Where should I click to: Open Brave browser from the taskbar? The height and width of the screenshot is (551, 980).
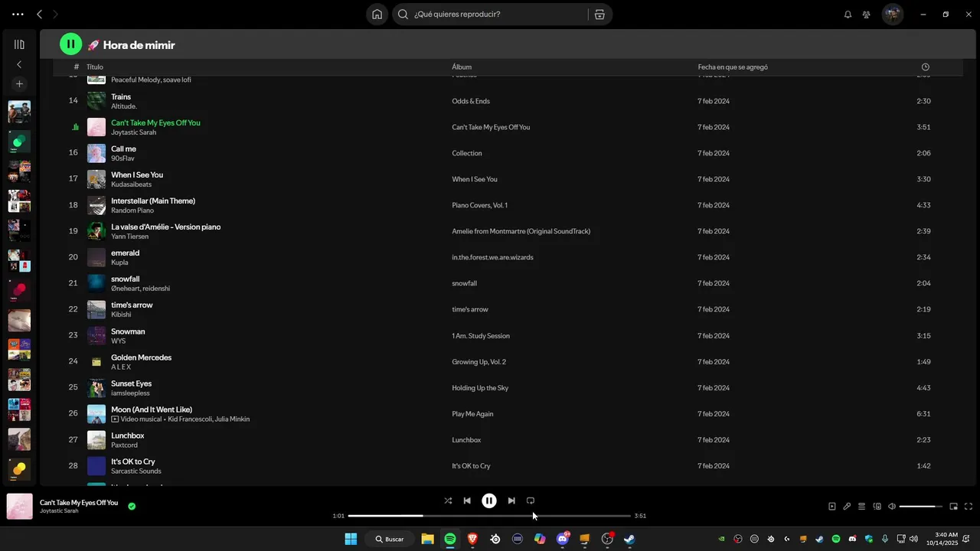472,539
